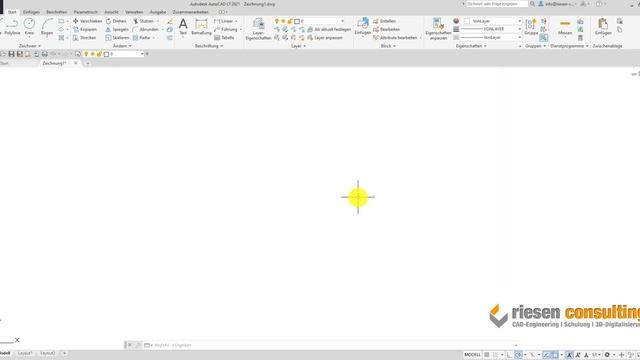This screenshot has width=640, height=360.
Task: Expand the Block panel
Action: coord(388,46)
